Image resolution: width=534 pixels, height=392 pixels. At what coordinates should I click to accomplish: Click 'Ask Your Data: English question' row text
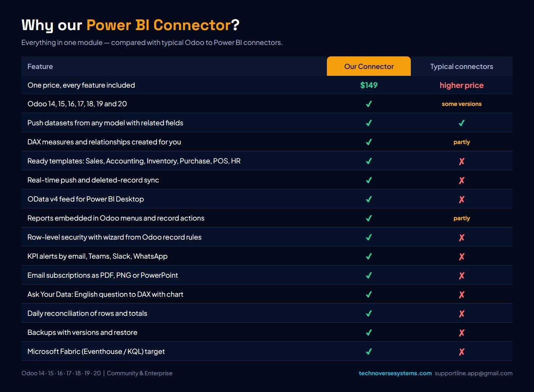tap(105, 294)
